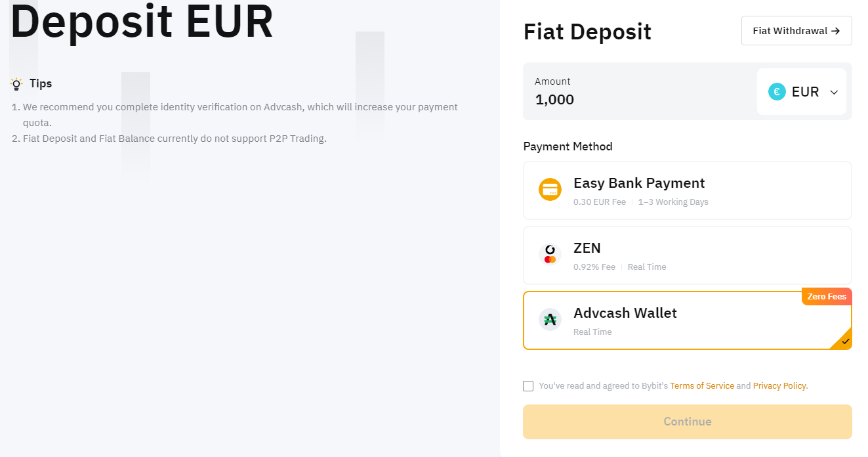The height and width of the screenshot is (457, 868).
Task: Open the Terms of Service link
Action: pos(702,386)
